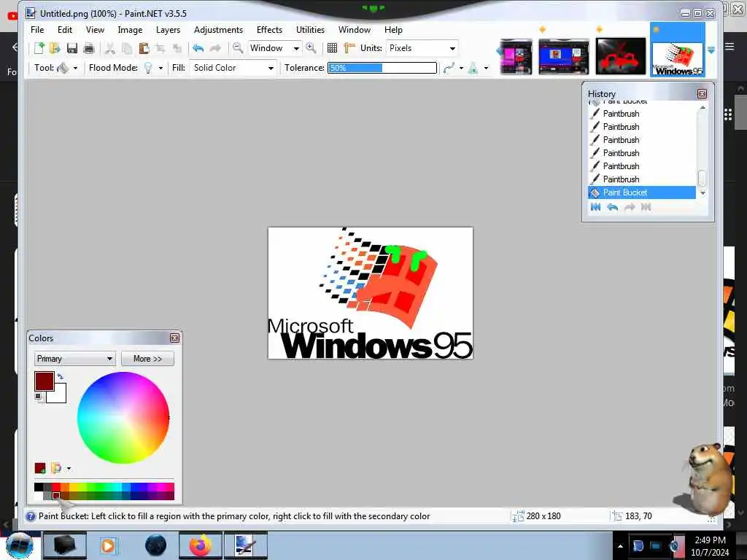
Task: Open the Primary color selector dropdown
Action: coord(75,359)
